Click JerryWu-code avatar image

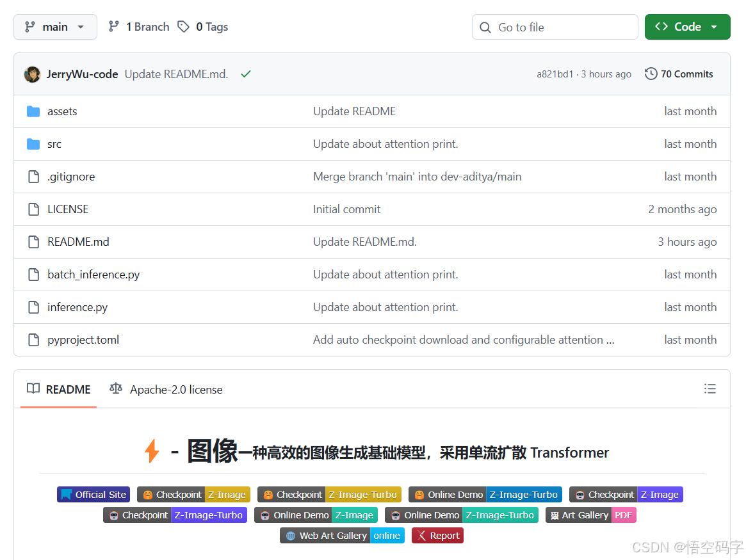point(33,74)
